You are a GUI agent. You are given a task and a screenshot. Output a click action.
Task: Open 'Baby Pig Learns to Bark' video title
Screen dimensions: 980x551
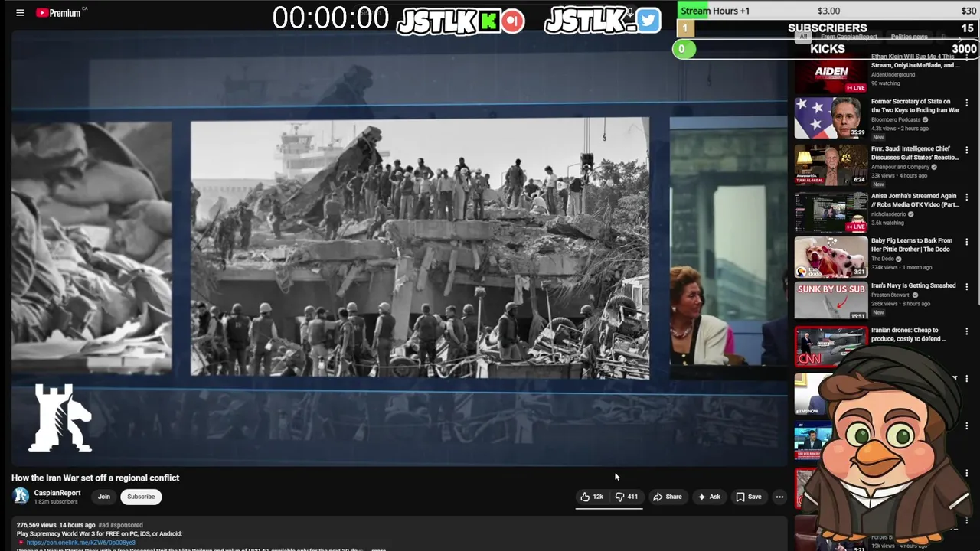point(912,245)
